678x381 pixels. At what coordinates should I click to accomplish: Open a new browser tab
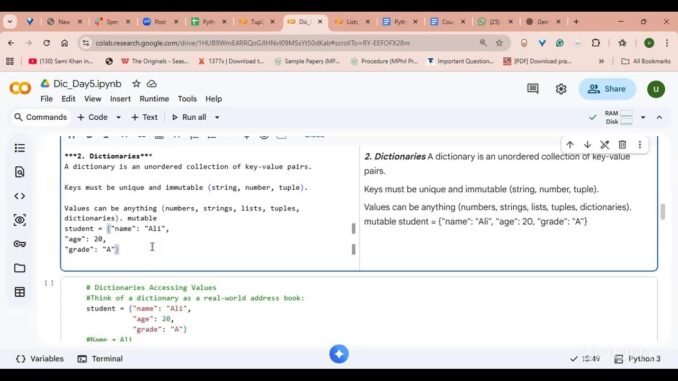(x=576, y=22)
